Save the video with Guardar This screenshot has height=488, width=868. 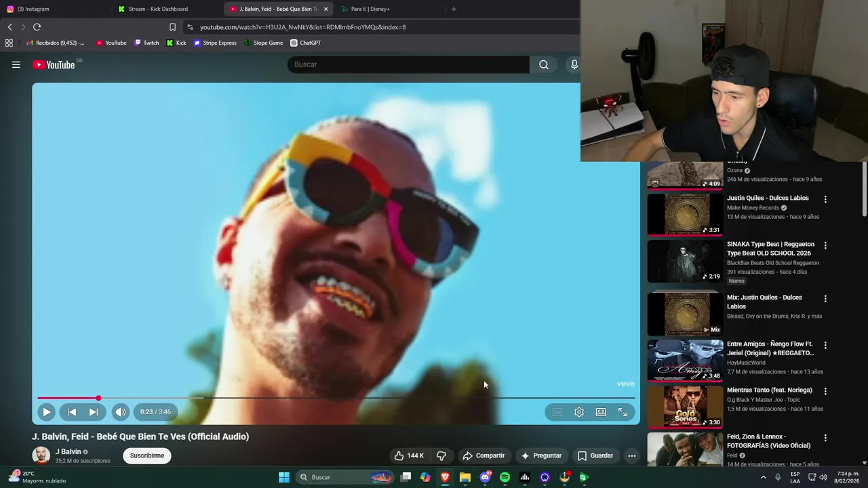point(595,455)
